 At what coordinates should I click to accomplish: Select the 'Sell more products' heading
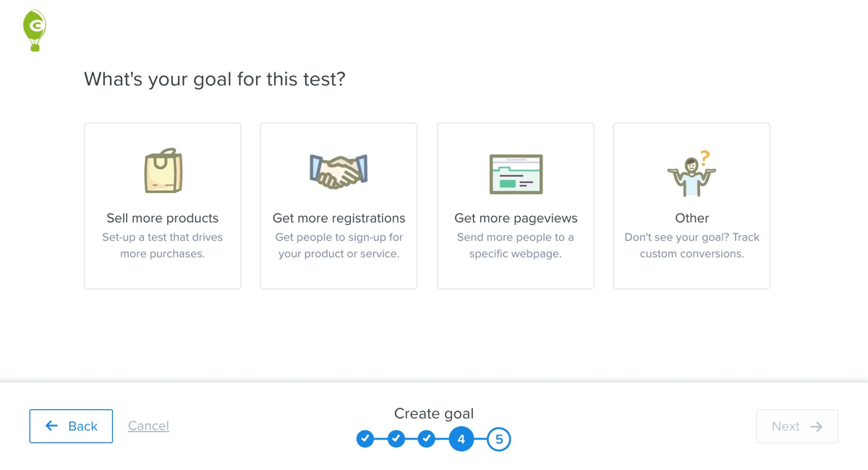coord(163,218)
